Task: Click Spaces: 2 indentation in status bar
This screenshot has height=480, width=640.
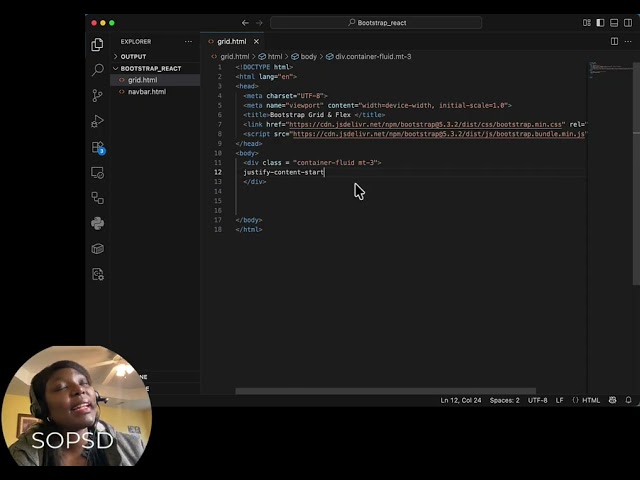Action: click(x=504, y=400)
